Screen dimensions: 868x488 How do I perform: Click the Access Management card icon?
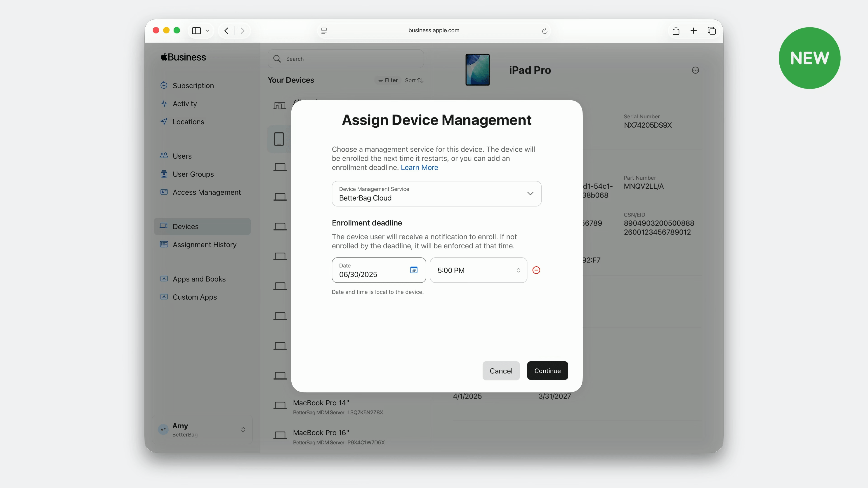[x=164, y=192]
